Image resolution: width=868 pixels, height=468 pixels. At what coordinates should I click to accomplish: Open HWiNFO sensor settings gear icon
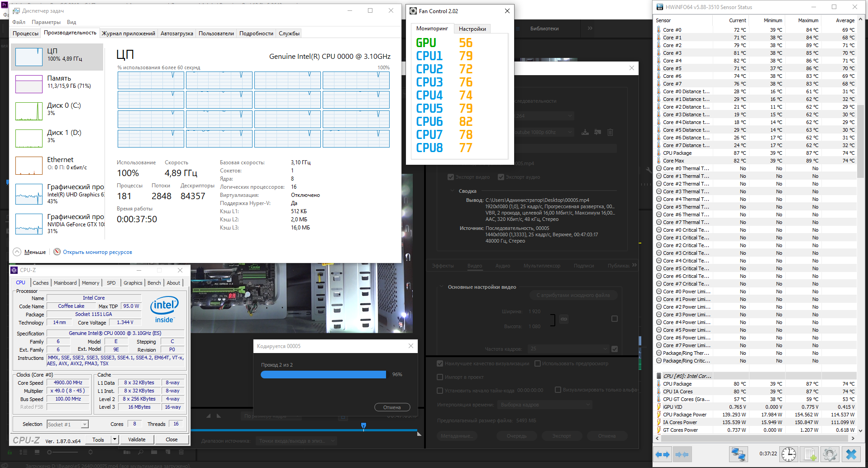click(830, 454)
